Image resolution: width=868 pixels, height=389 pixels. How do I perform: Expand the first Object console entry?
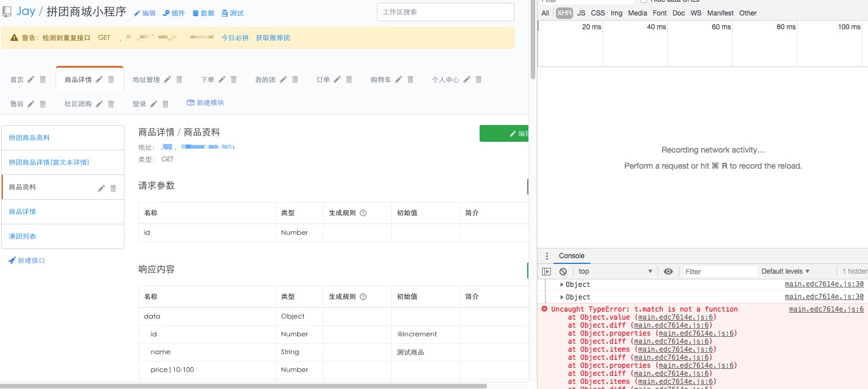click(562, 285)
